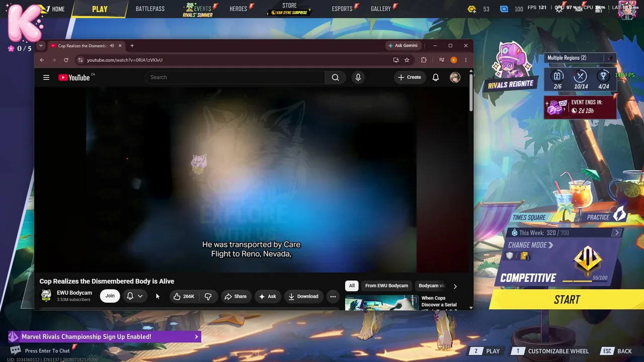Download the video
The height and width of the screenshot is (362, 644).
[x=303, y=296]
